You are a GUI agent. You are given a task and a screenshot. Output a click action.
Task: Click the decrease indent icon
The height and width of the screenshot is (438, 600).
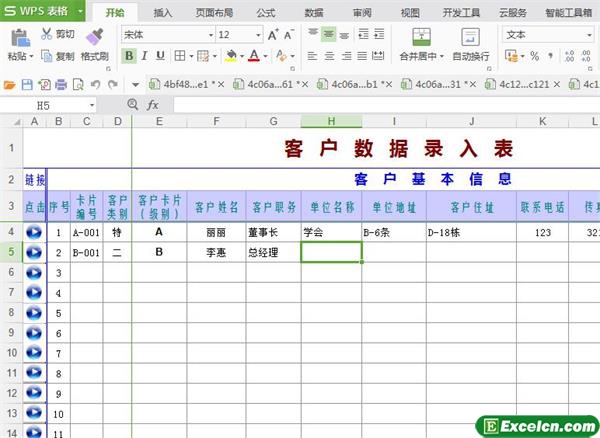point(363,34)
